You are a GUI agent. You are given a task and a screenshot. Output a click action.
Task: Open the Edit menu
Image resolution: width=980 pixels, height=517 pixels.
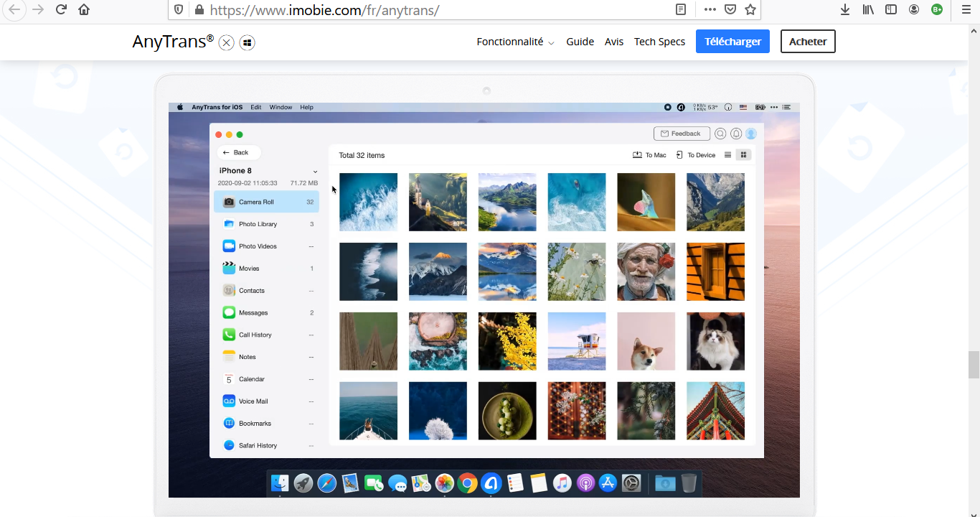coord(255,107)
